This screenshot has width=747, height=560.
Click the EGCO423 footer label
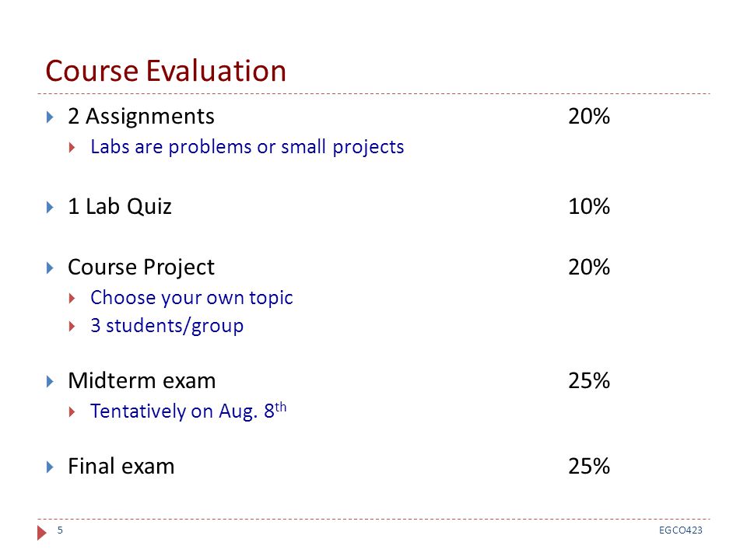tap(681, 530)
